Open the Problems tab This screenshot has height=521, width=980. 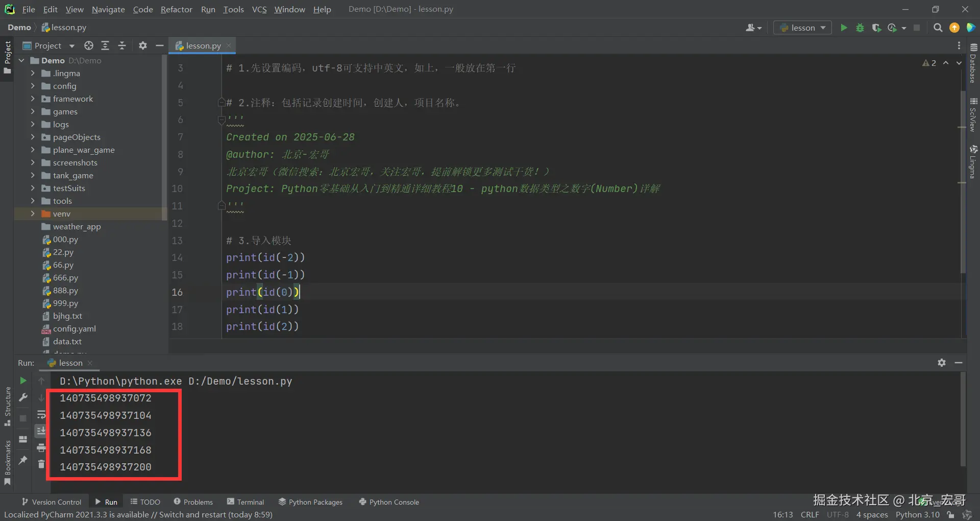click(193, 502)
